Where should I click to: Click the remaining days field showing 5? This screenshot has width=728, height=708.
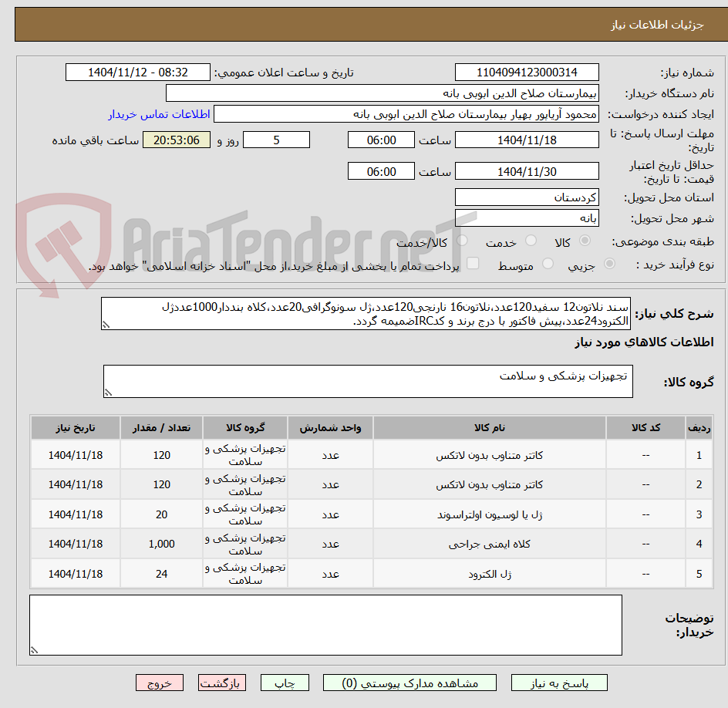tap(276, 140)
